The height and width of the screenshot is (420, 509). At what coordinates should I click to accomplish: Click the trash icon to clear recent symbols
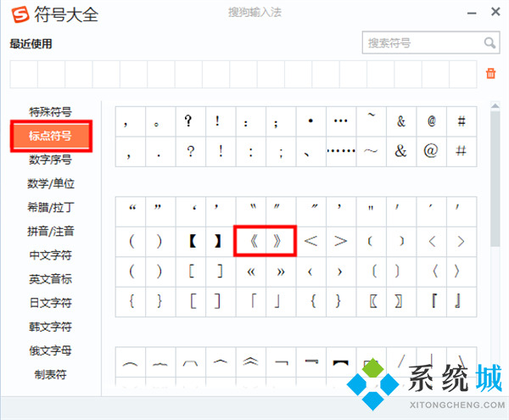(490, 73)
